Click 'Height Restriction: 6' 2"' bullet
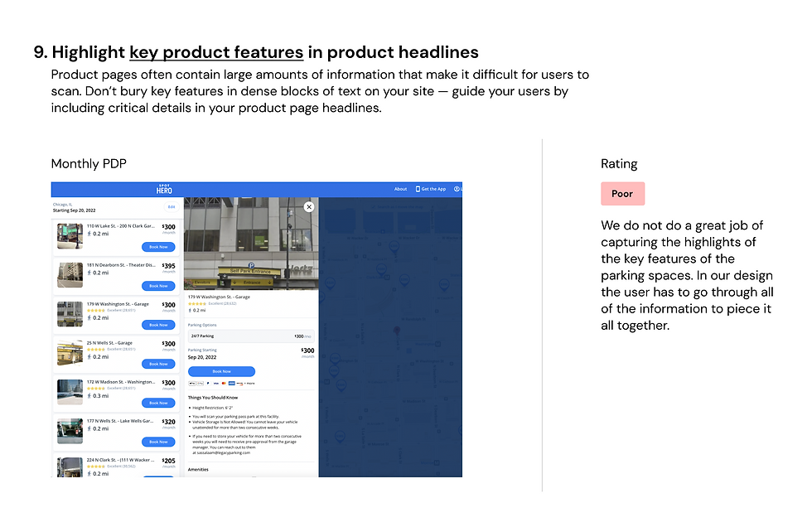Viewport: 812px width, 527px height. coord(212,408)
